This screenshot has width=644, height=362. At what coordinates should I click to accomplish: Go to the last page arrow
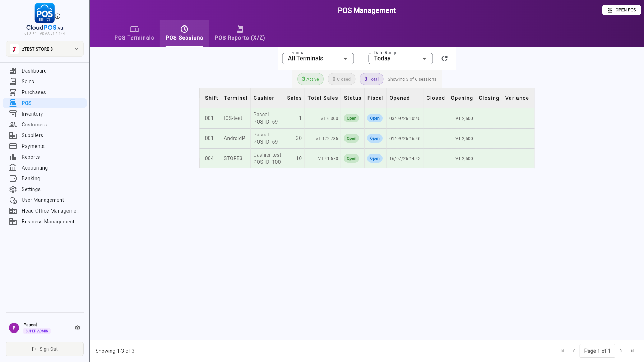pos(633,351)
